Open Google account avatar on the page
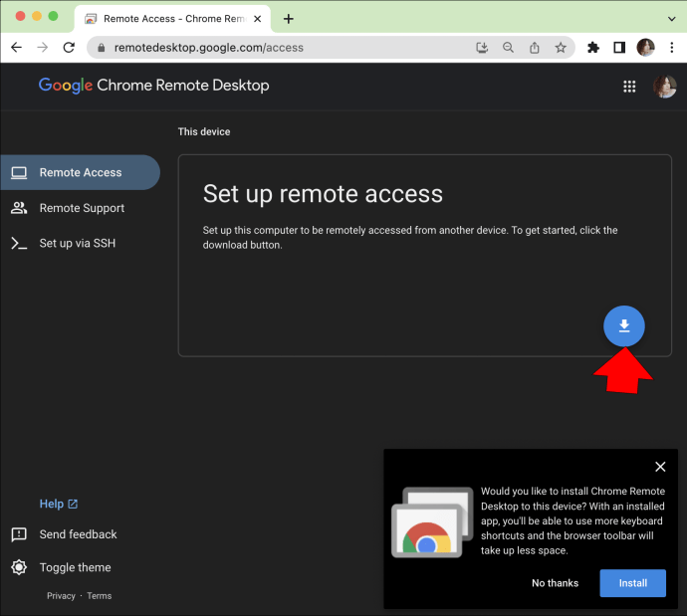687x616 pixels. [x=665, y=87]
